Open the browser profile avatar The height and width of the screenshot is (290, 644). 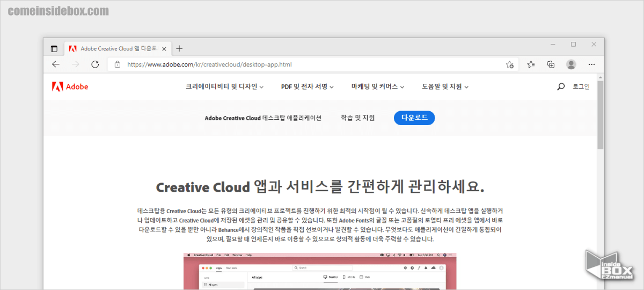click(571, 64)
